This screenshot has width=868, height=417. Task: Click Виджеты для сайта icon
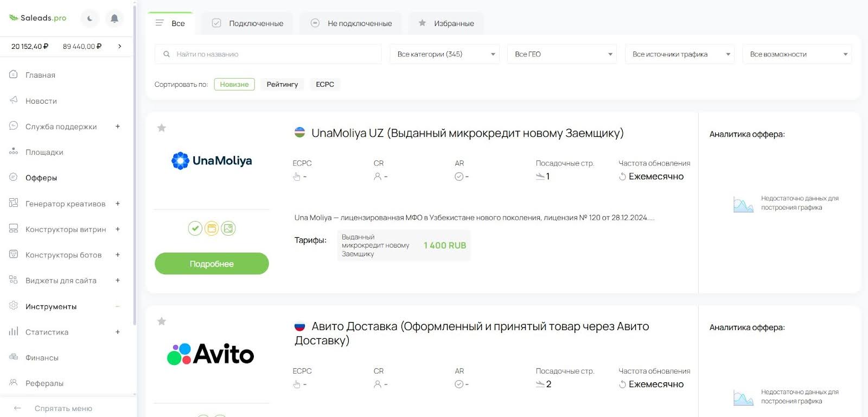[x=14, y=280]
